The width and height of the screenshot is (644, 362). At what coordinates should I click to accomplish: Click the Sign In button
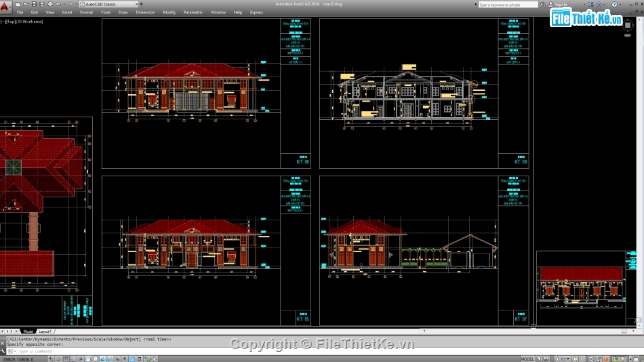[x=558, y=5]
